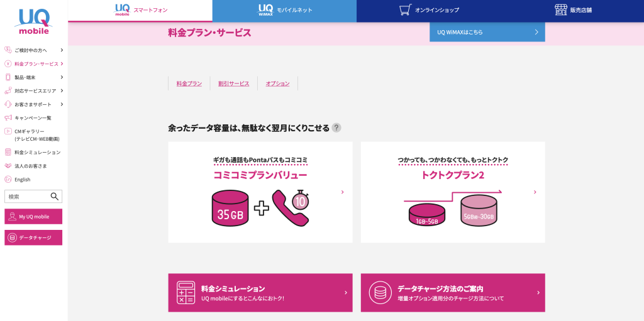Click the arrow on トクトクプラン2 card
Image resolution: width=644 pixels, height=321 pixels.
pos(535,192)
